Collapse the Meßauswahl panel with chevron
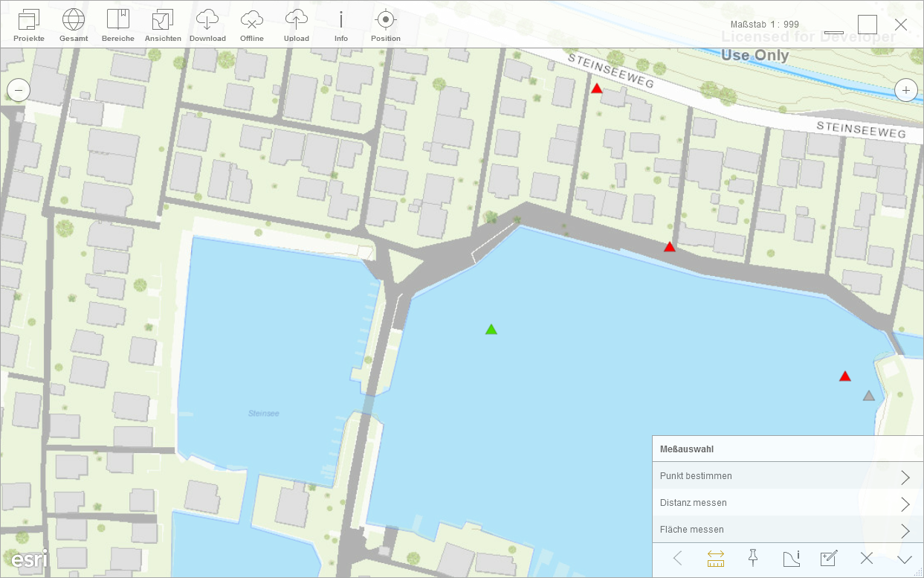The height and width of the screenshot is (578, 924). pyautogui.click(x=905, y=559)
